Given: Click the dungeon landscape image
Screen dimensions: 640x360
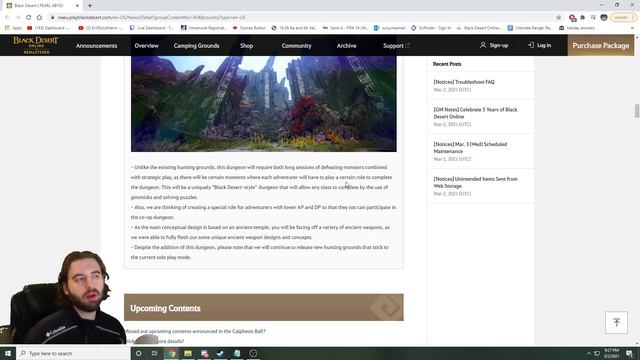Looking at the screenshot, I should tap(264, 104).
